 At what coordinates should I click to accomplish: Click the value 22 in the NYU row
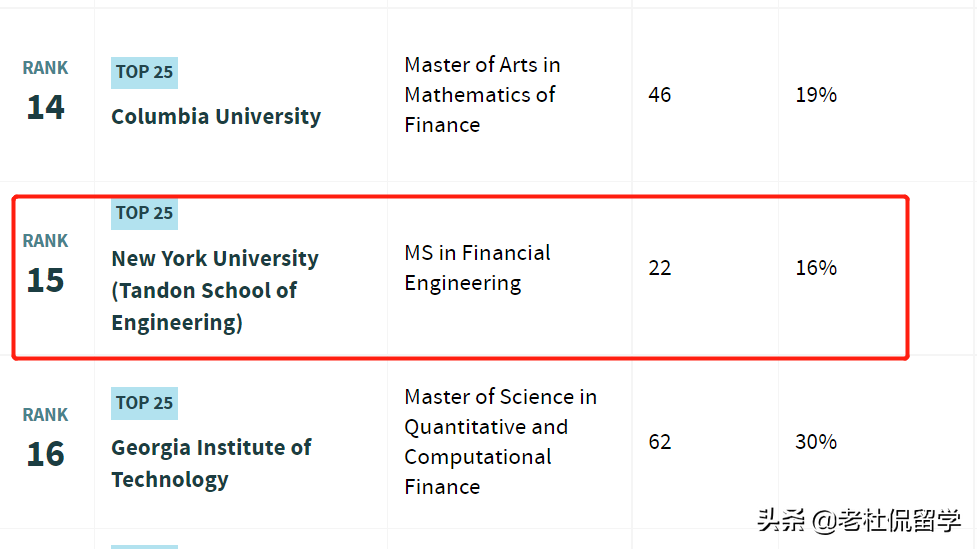pos(660,268)
